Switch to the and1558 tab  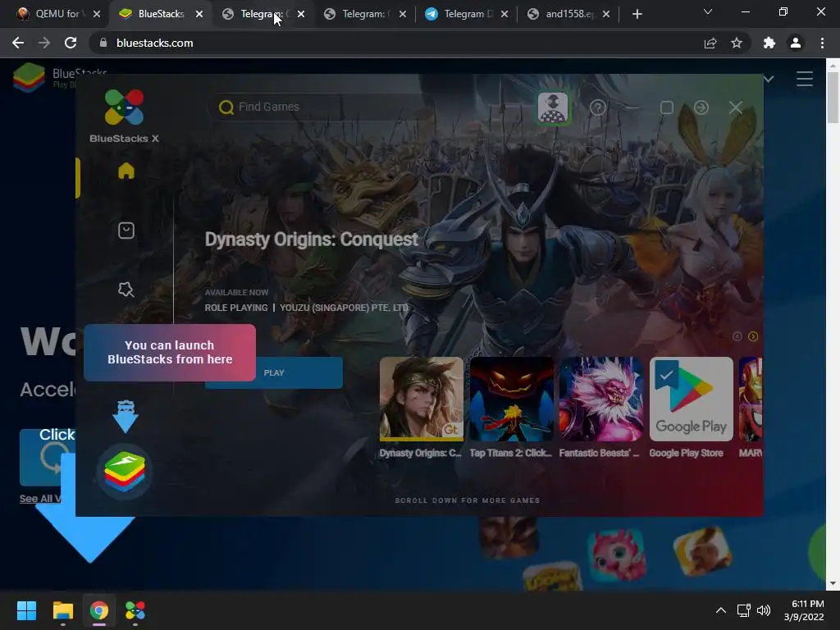[568, 14]
